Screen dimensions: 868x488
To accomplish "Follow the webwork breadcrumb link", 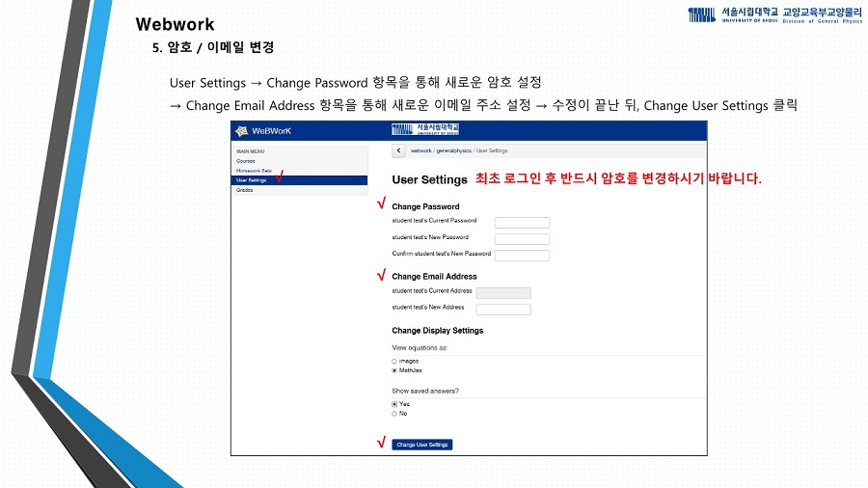I will point(420,150).
